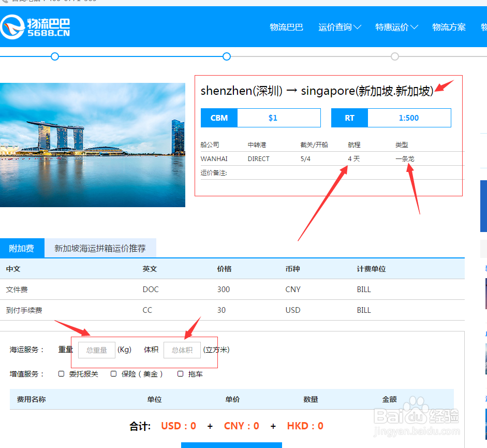Viewport: 487px width, 448px height.
Task: Click the 物流巴巴 5688.CN site logo
Action: [x=35, y=25]
